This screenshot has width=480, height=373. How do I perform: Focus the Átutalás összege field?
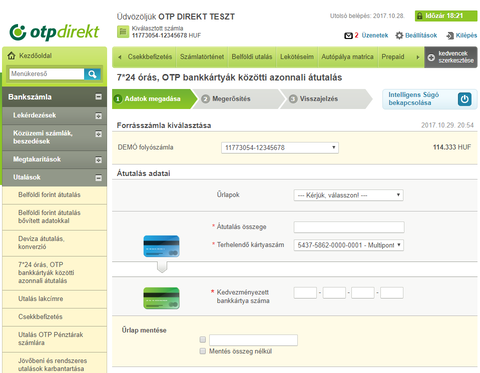click(349, 227)
